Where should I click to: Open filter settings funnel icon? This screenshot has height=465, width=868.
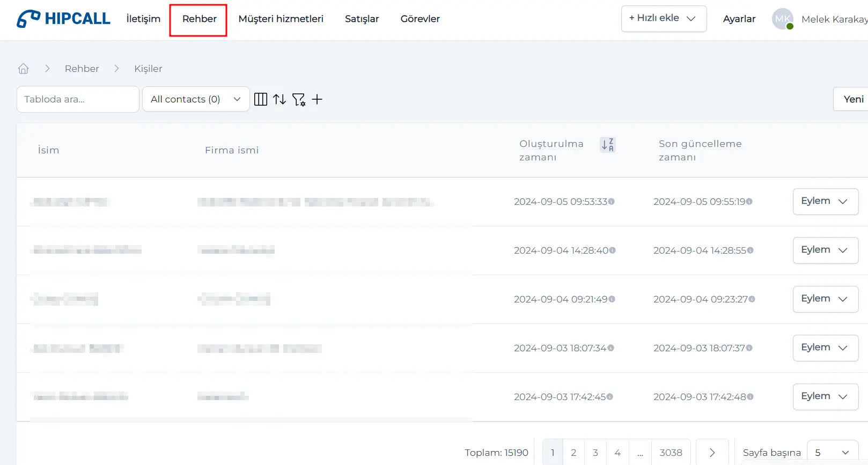(299, 99)
